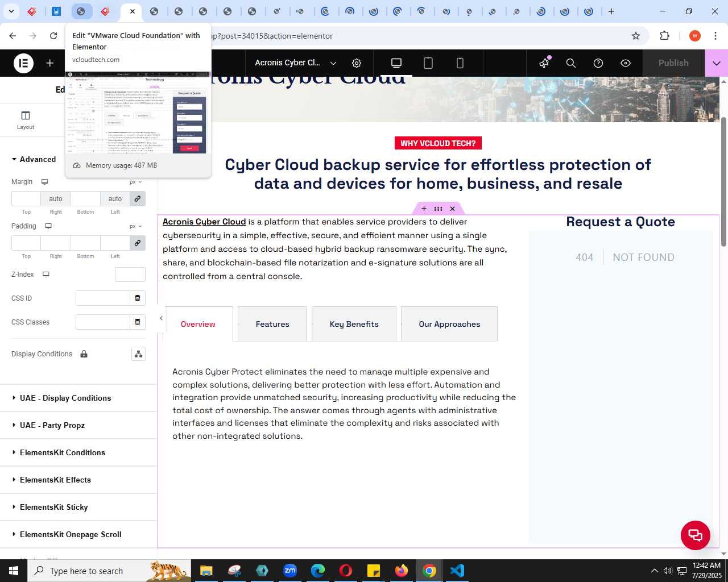Open Visual Studio Code from taskbar
The image size is (728, 582).
coord(457,571)
